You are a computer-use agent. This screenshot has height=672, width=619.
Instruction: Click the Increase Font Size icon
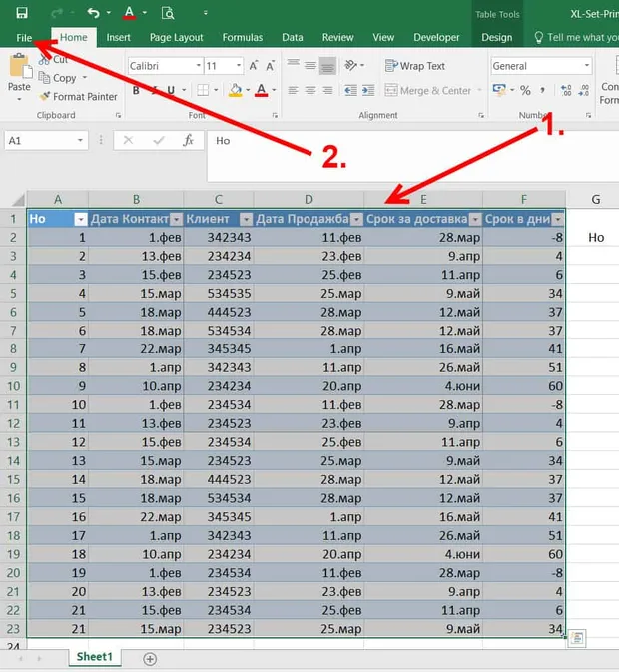254,66
